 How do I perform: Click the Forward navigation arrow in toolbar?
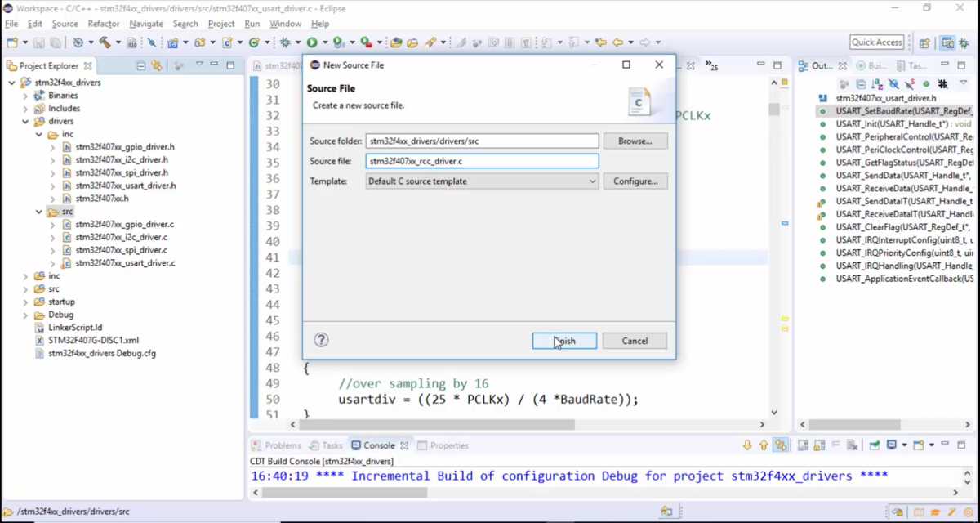pos(644,42)
